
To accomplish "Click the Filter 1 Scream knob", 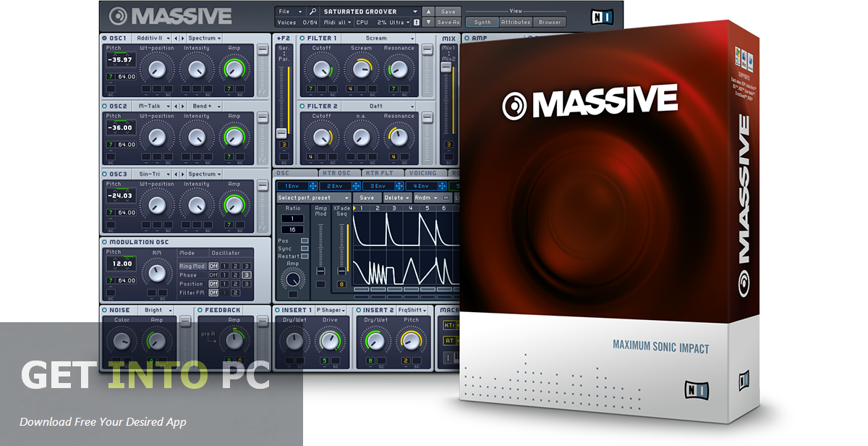I will [360, 69].
